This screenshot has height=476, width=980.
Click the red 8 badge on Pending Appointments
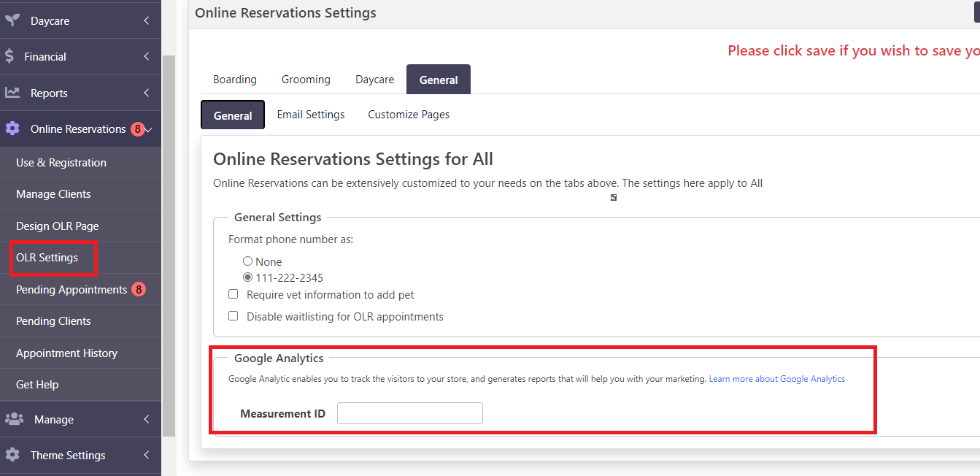pos(139,289)
